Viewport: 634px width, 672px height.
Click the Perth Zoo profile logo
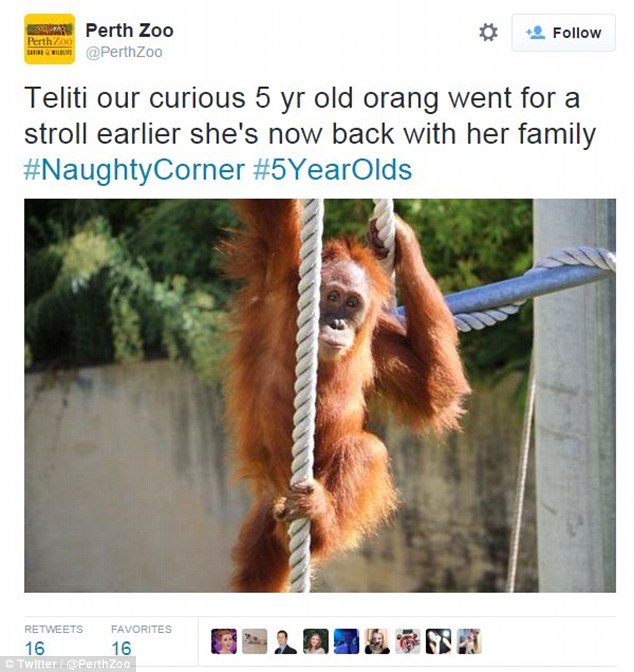tap(50, 39)
